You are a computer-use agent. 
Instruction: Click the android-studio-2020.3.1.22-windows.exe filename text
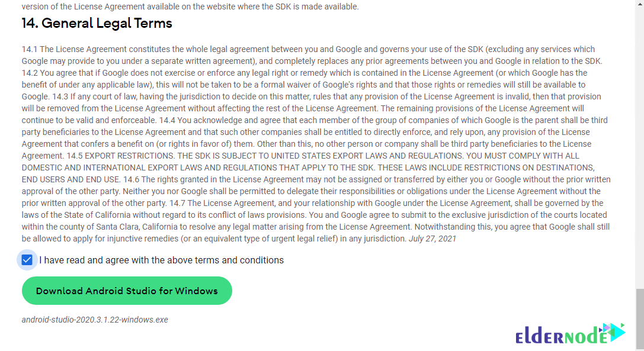[x=95, y=320]
